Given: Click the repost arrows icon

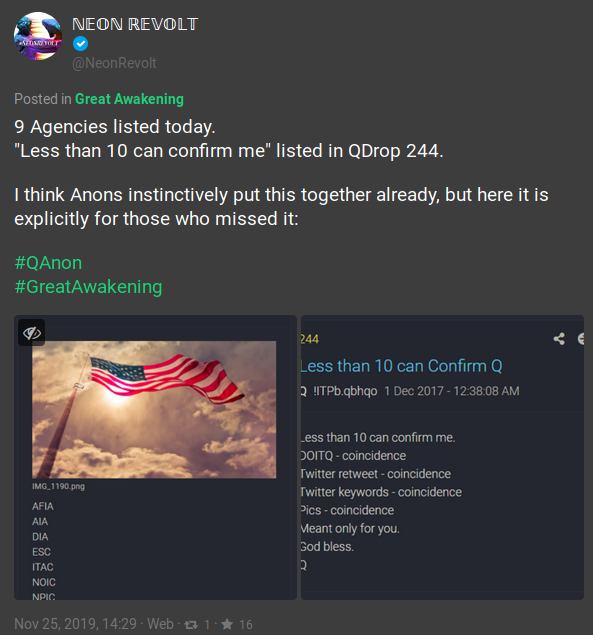Looking at the screenshot, I should click(191, 624).
